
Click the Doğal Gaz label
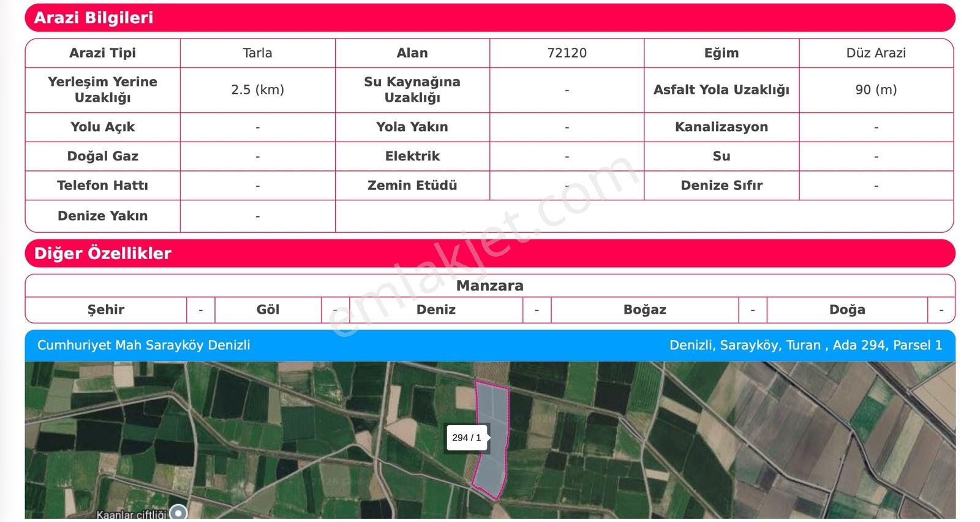(103, 157)
